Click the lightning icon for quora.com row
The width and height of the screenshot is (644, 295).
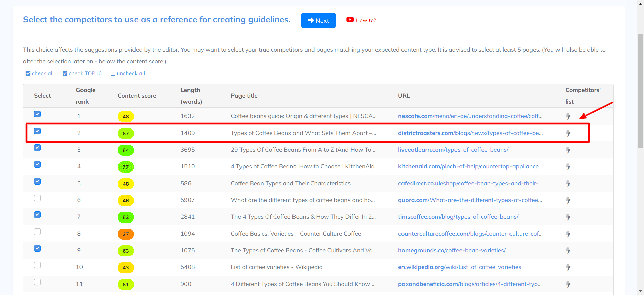(568, 200)
